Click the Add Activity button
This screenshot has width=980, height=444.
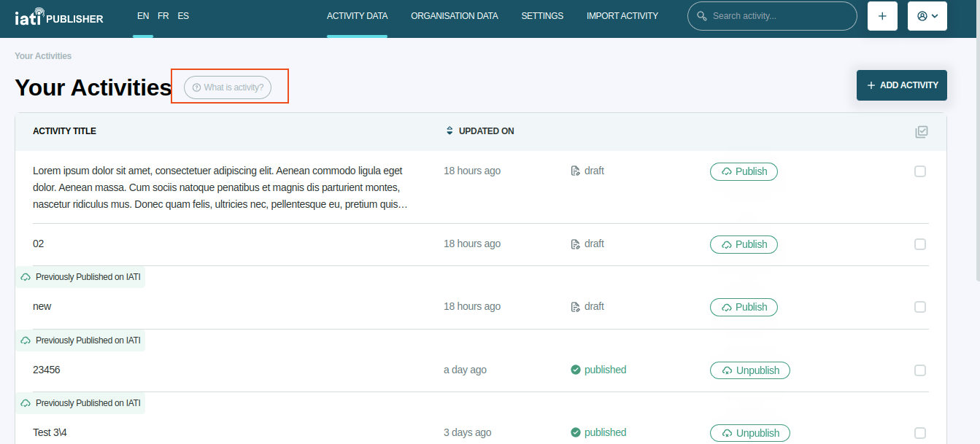point(902,85)
